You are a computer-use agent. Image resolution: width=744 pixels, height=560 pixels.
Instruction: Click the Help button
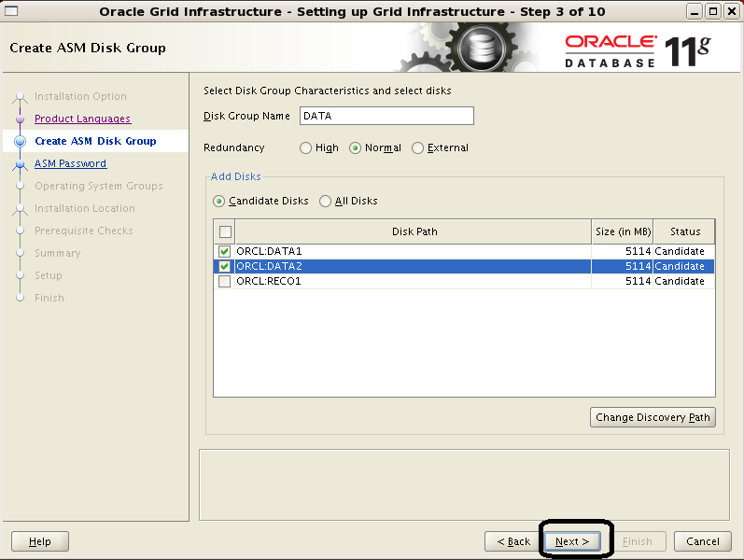pos(40,541)
